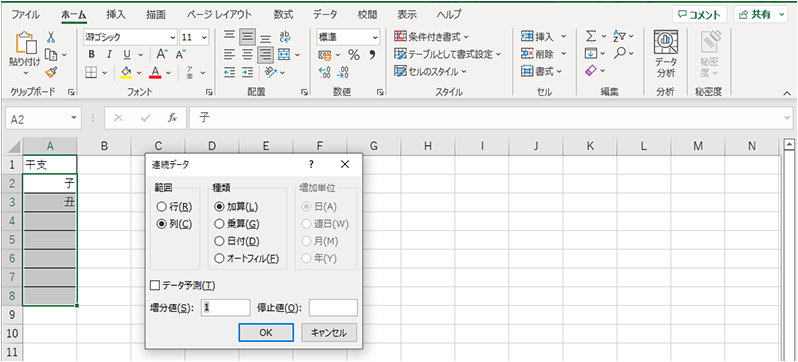Click the Cut scissors icon

[51, 37]
